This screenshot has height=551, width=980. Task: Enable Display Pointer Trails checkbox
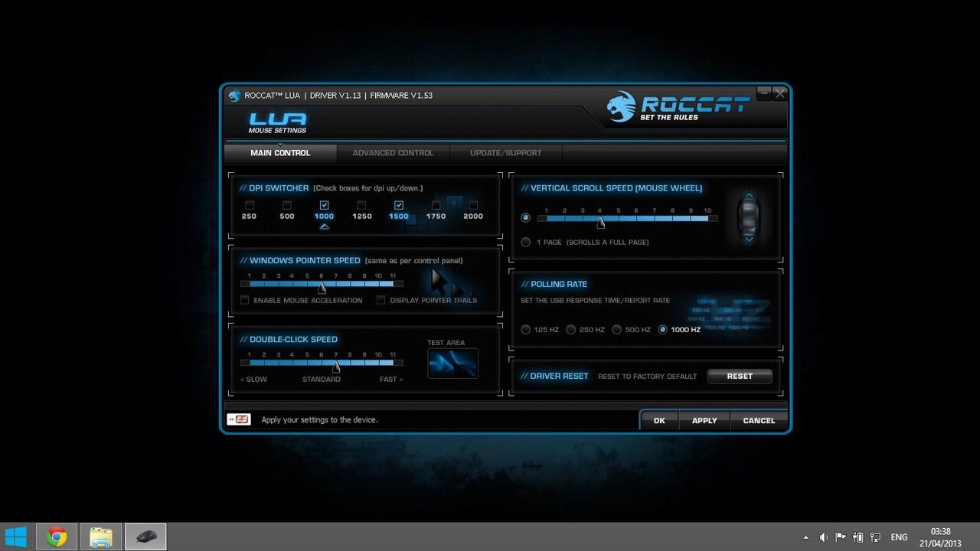(x=381, y=300)
